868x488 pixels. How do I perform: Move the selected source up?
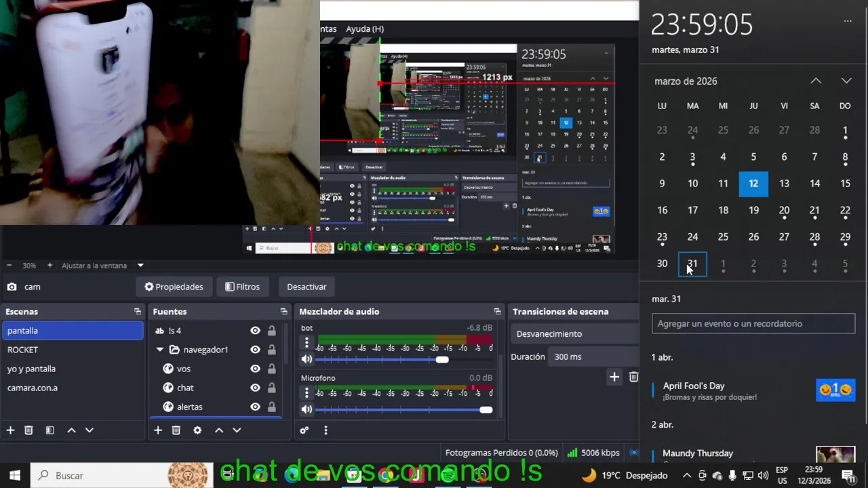click(219, 430)
